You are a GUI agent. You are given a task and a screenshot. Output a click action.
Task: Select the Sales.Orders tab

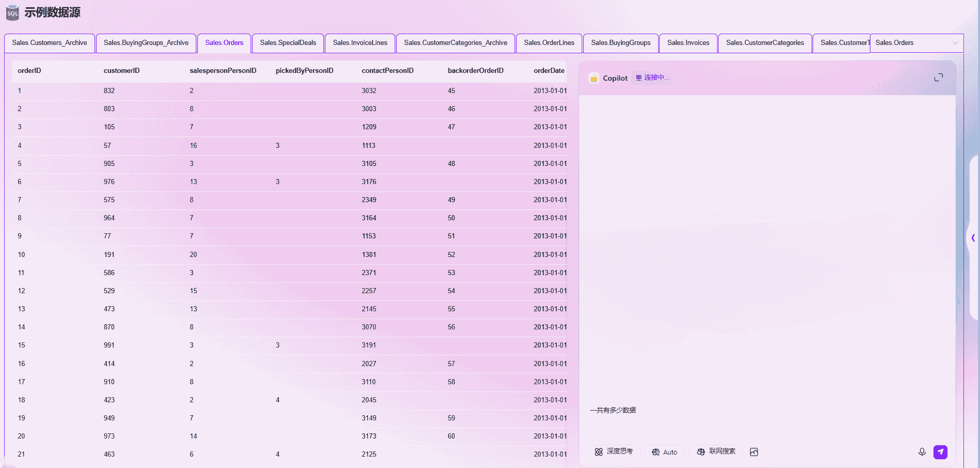[224, 43]
